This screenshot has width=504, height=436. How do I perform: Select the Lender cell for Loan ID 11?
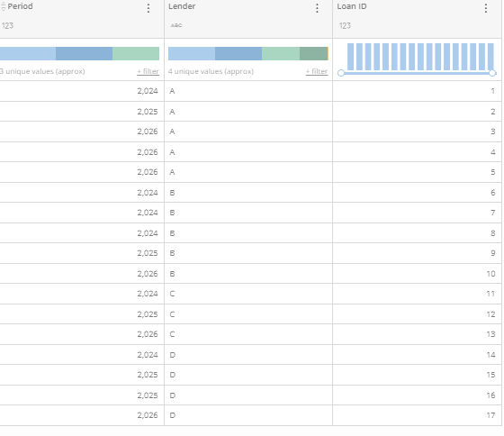click(x=248, y=294)
